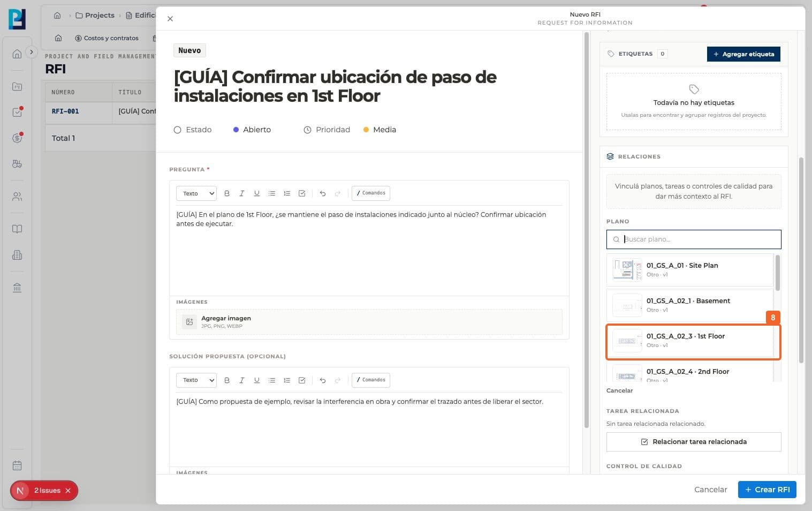Cancel the plano selection list
The width and height of the screenshot is (812, 511).
(x=620, y=390)
